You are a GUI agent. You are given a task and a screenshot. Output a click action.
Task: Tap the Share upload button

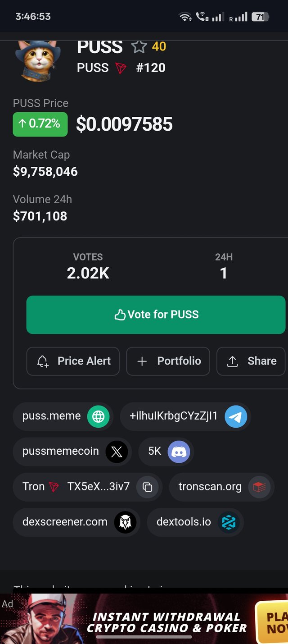(251, 361)
